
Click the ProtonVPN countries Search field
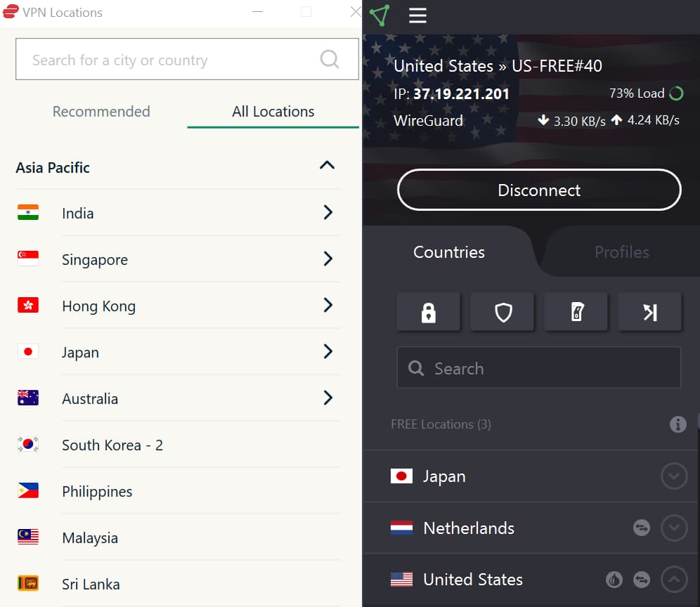click(x=539, y=367)
